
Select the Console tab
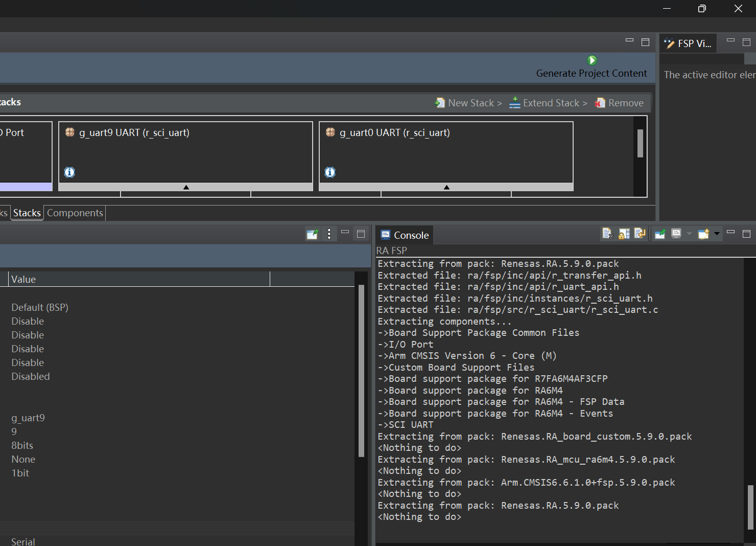[x=405, y=235]
